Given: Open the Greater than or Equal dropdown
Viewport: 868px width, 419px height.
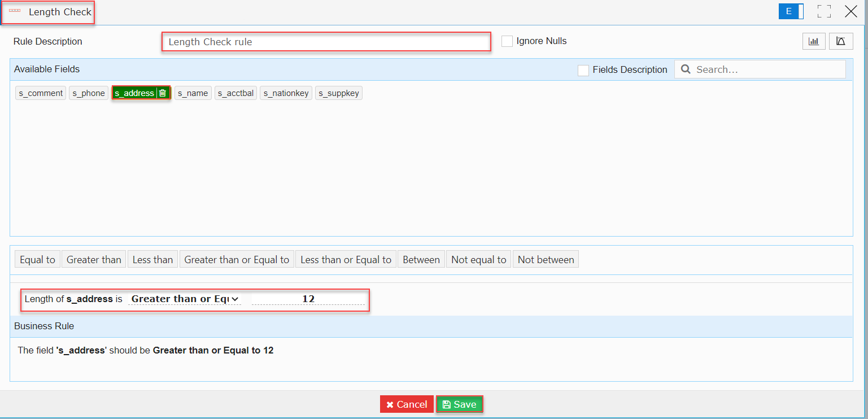Looking at the screenshot, I should [184, 299].
